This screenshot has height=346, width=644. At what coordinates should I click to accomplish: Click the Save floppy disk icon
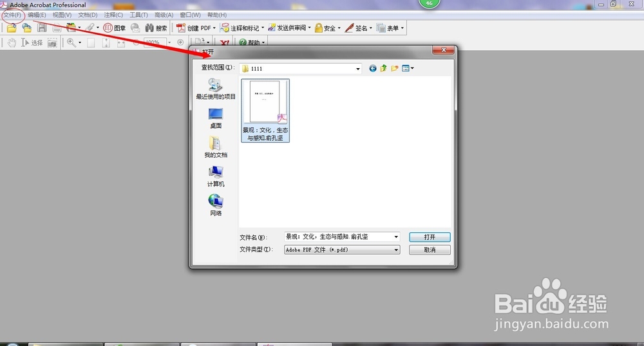pyautogui.click(x=42, y=28)
